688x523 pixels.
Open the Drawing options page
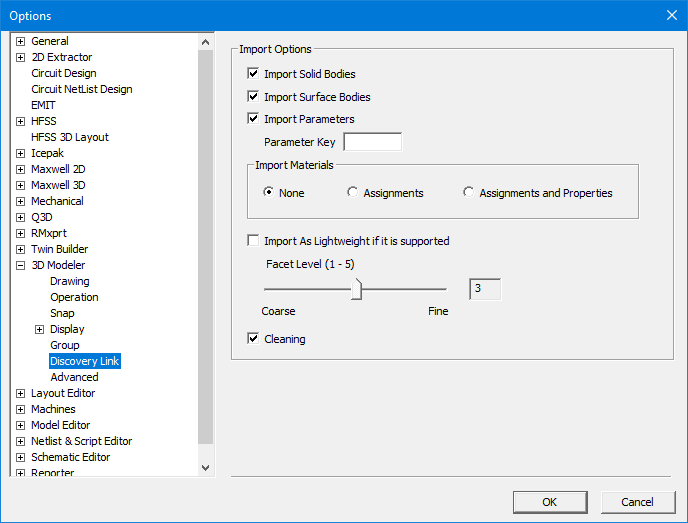click(70, 281)
